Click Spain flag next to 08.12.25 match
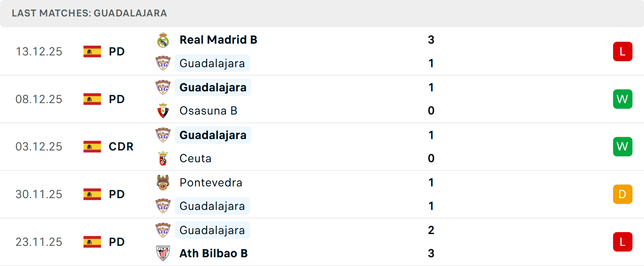644x266 pixels. coord(92,99)
